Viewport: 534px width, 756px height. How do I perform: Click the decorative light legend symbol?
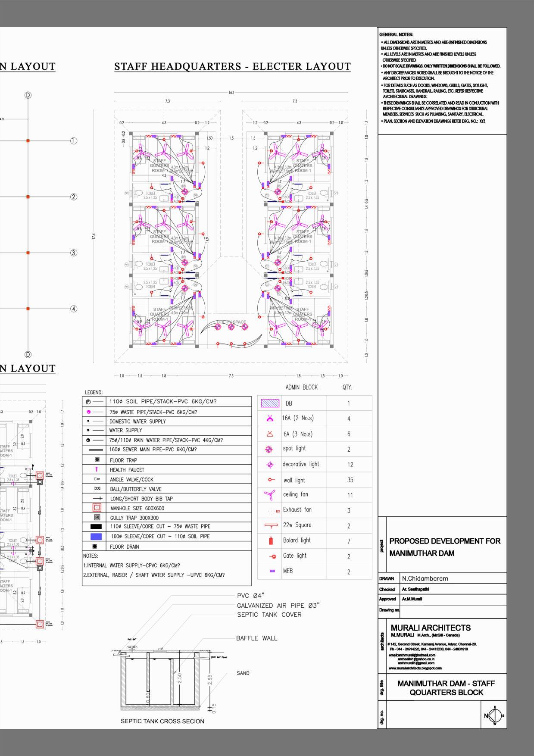(270, 465)
